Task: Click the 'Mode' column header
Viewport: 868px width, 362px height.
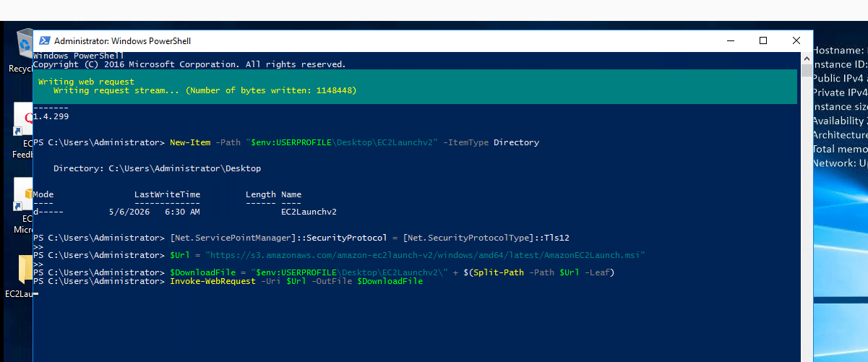Action: coord(43,194)
